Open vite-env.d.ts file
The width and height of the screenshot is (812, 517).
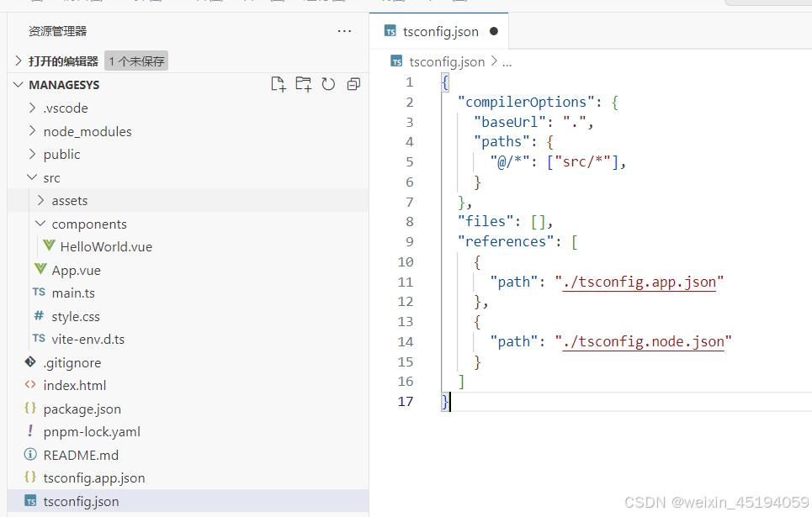click(x=88, y=339)
